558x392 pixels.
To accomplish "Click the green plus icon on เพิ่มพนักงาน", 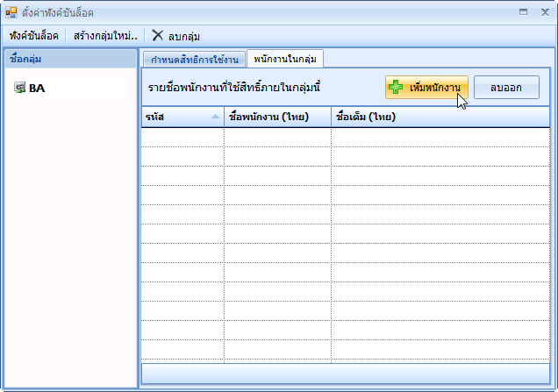I will coord(396,87).
